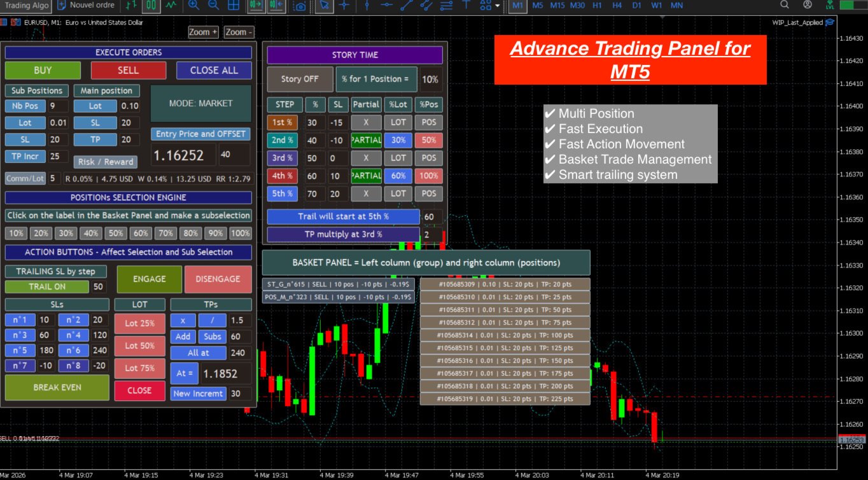
Task: Switch to the M5 timeframe
Action: pyautogui.click(x=538, y=5)
